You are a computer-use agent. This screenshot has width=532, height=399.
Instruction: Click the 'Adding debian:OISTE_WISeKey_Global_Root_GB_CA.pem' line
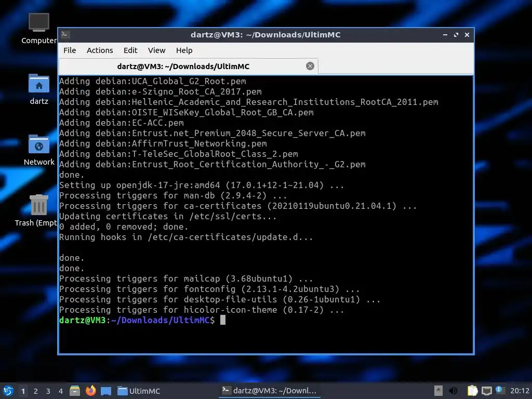[187, 113]
